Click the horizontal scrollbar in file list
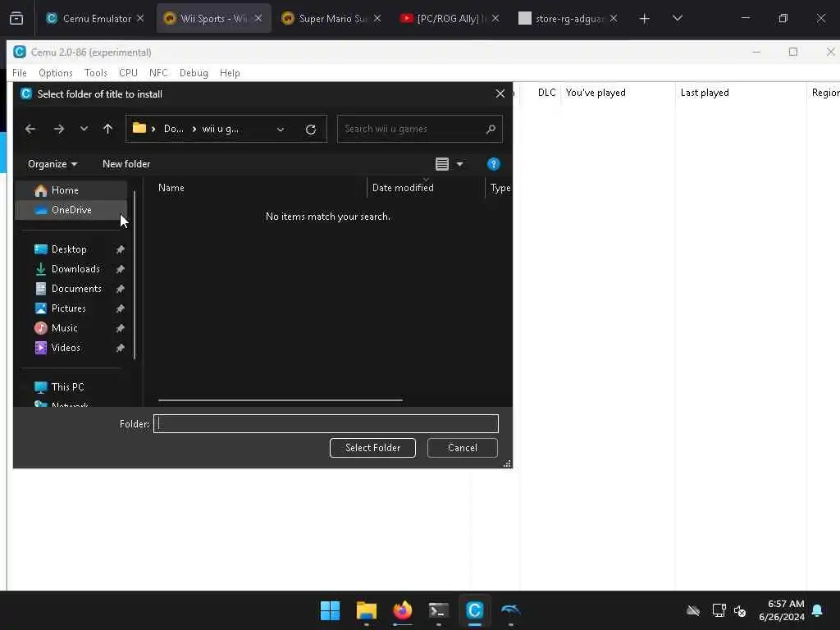The width and height of the screenshot is (840, 630). click(281, 399)
